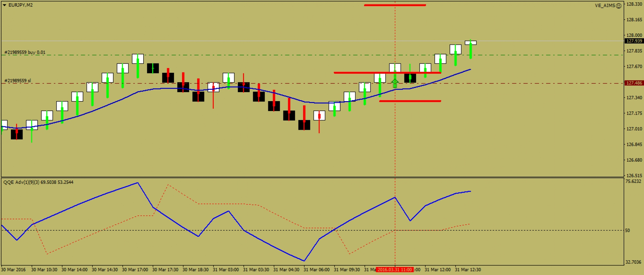644x275 pixels.
Task: Click the topmost red horizontal line
Action: pos(395,5)
